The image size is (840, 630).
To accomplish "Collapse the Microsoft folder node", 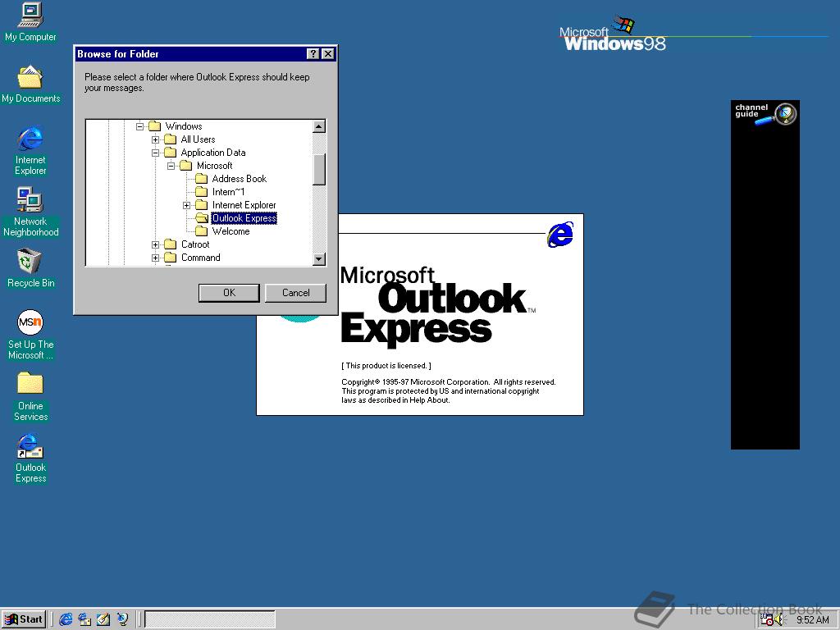I will coord(171,166).
